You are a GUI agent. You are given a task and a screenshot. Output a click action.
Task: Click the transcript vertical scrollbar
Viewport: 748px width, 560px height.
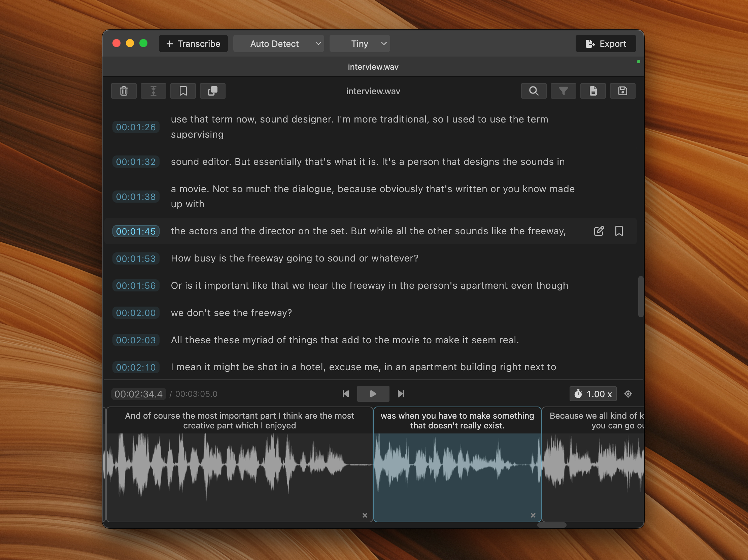[x=640, y=297]
